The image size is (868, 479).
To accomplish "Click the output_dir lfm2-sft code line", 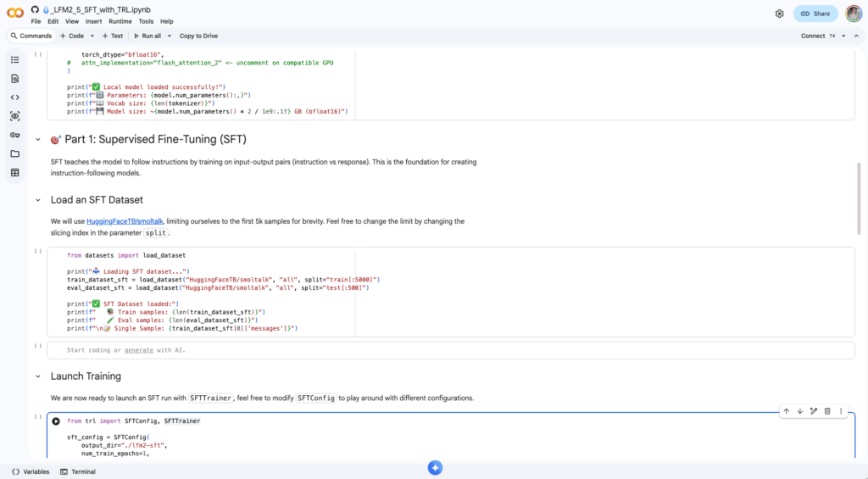I will [124, 445].
